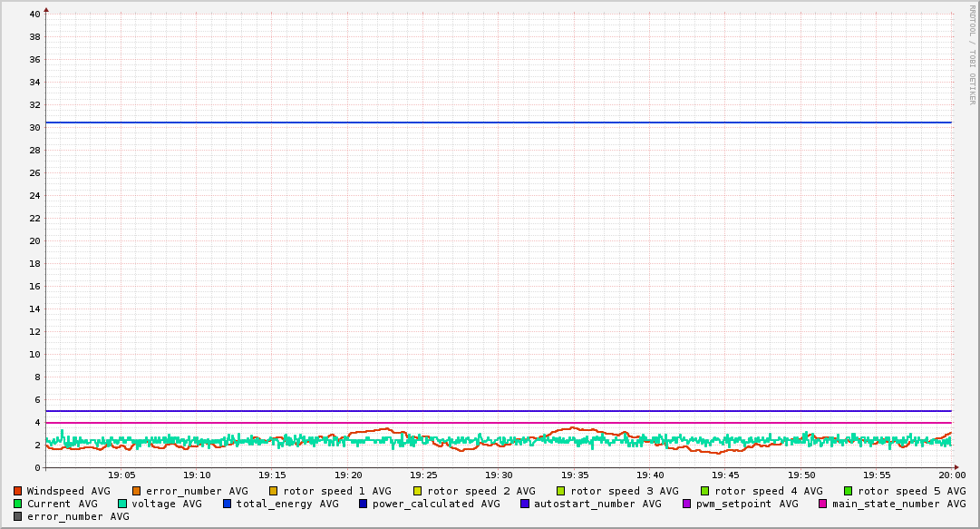This screenshot has width=980, height=529.
Task: Click the 19:05 time axis label
Action: pos(121,475)
